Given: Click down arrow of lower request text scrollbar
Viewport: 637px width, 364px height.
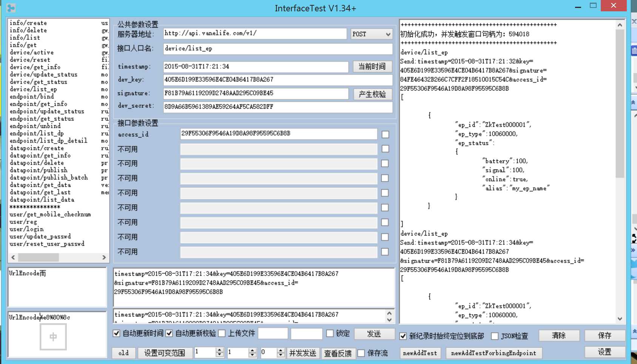Looking at the screenshot, I should point(389,319).
